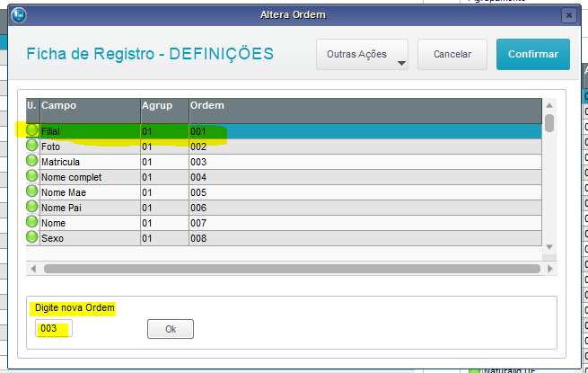Viewport: 588px width, 373px height.
Task: Select the Nome Pai row
Action: click(x=284, y=208)
